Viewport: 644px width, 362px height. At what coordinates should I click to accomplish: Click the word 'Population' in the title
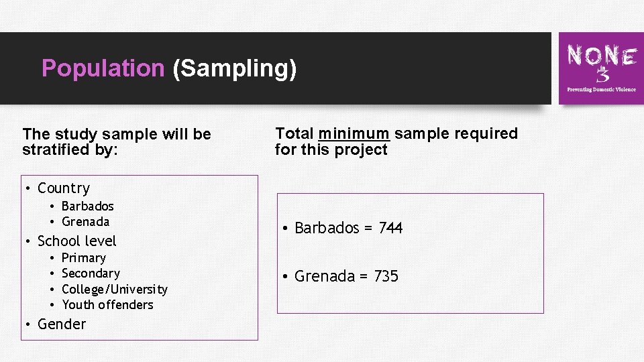click(x=103, y=68)
